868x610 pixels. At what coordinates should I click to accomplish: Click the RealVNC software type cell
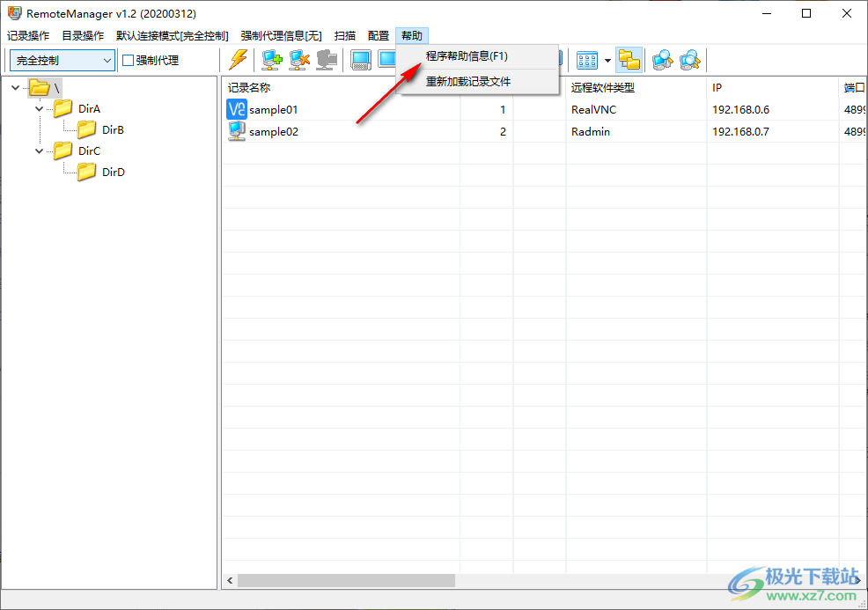point(593,110)
